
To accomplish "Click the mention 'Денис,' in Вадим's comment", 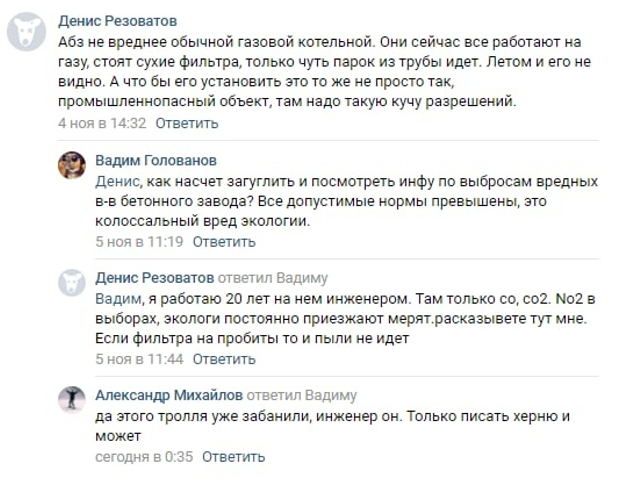I will pyautogui.click(x=118, y=181).
